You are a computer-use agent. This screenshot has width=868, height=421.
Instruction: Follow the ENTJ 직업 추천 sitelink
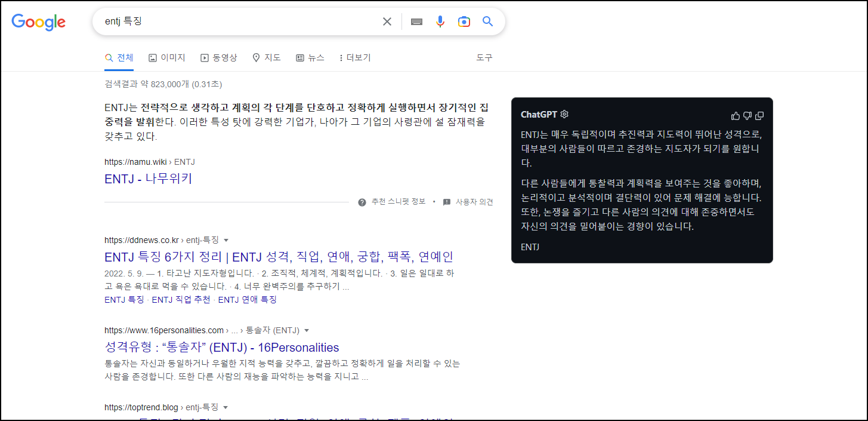(181, 300)
